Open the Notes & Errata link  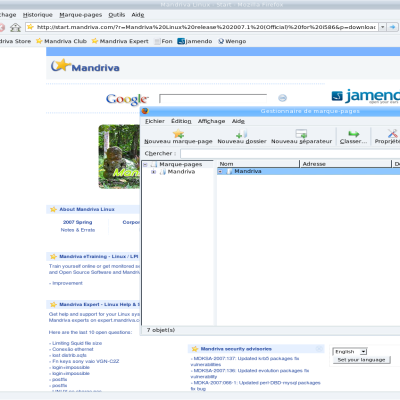tap(78, 230)
